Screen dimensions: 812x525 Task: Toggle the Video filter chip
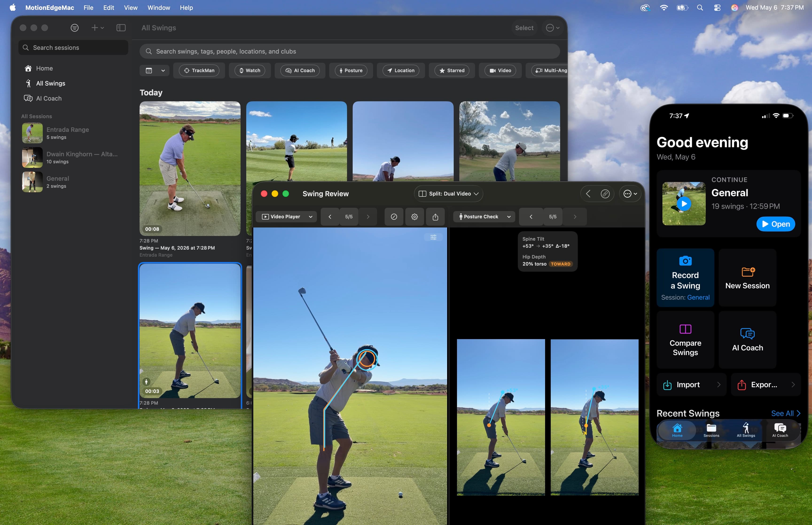[500, 71]
